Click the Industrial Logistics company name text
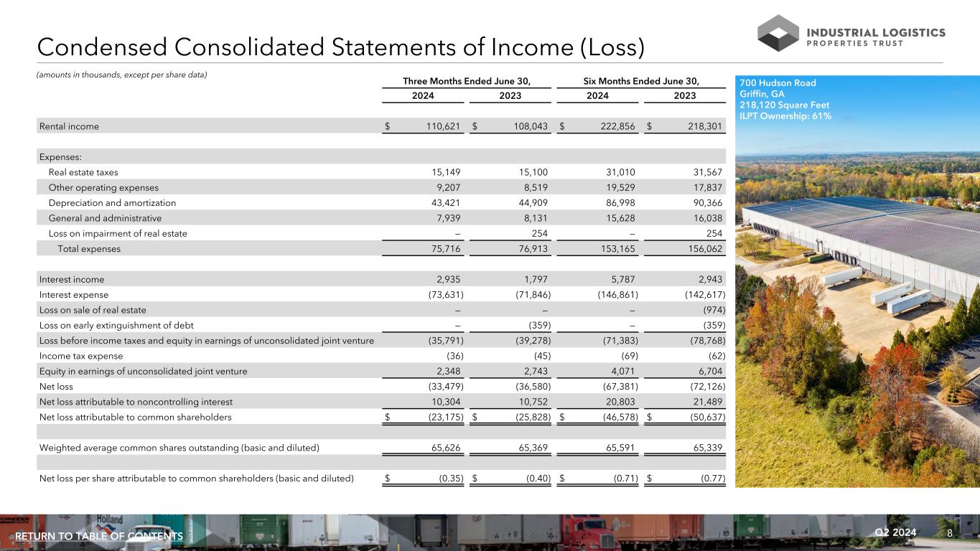The image size is (980, 551). pos(877,33)
